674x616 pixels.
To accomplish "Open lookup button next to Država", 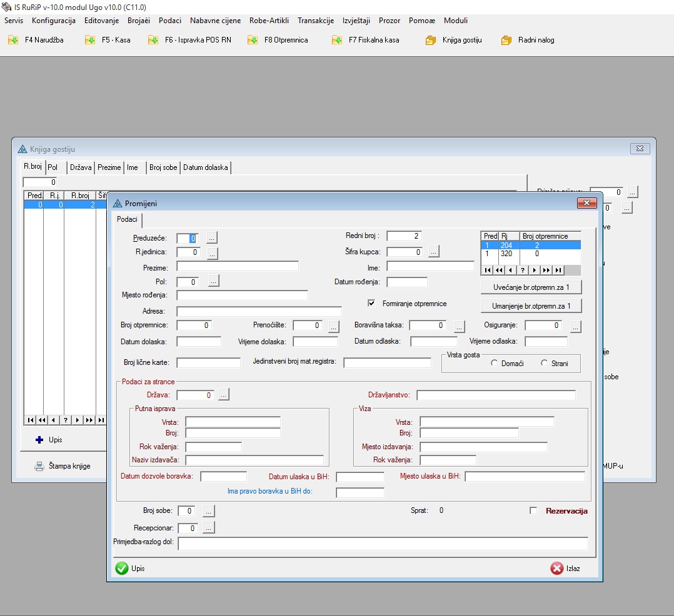I will pyautogui.click(x=224, y=395).
